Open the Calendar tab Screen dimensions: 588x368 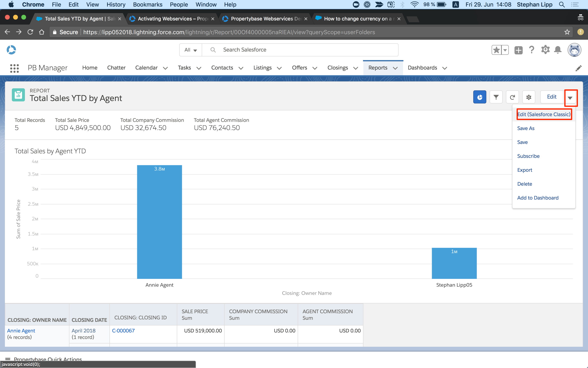tap(146, 68)
